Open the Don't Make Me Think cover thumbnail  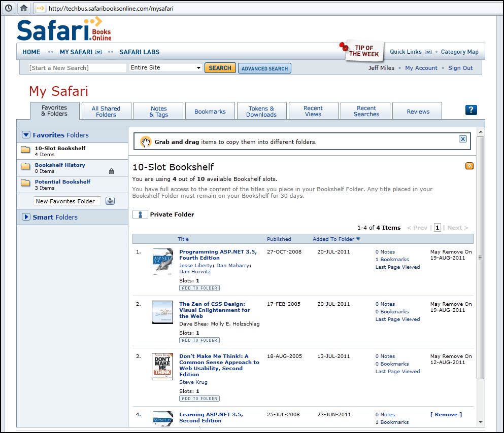point(162,367)
